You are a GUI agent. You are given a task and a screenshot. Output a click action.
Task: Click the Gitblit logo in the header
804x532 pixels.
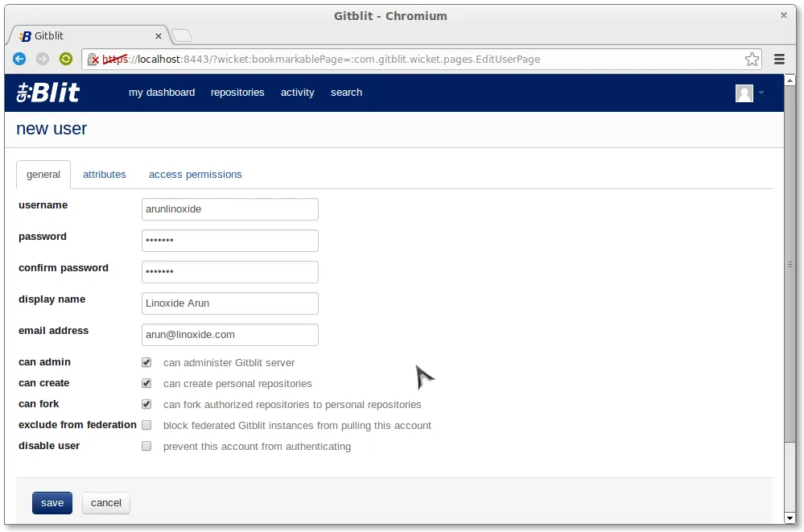(48, 93)
